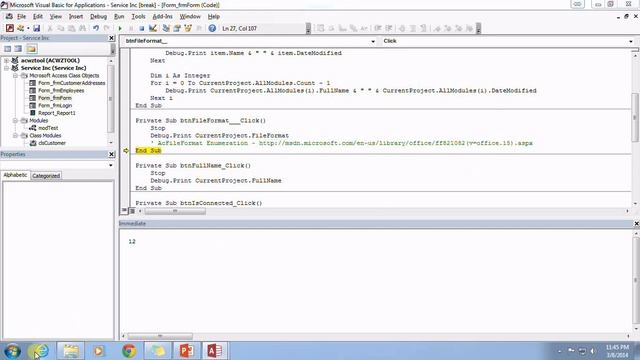Open the Add-Ins menu
The width and height of the screenshot is (640, 360).
tap(162, 16)
